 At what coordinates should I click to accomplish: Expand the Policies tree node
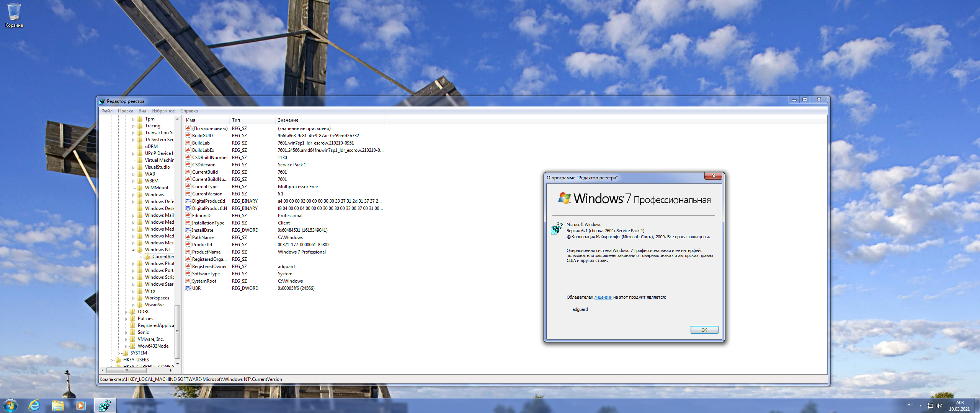click(126, 319)
